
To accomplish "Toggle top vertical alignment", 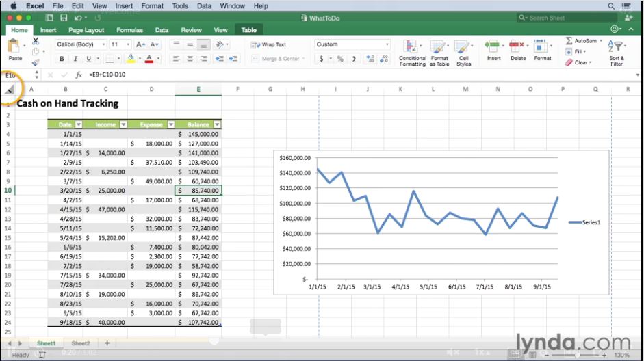I will click(176, 44).
